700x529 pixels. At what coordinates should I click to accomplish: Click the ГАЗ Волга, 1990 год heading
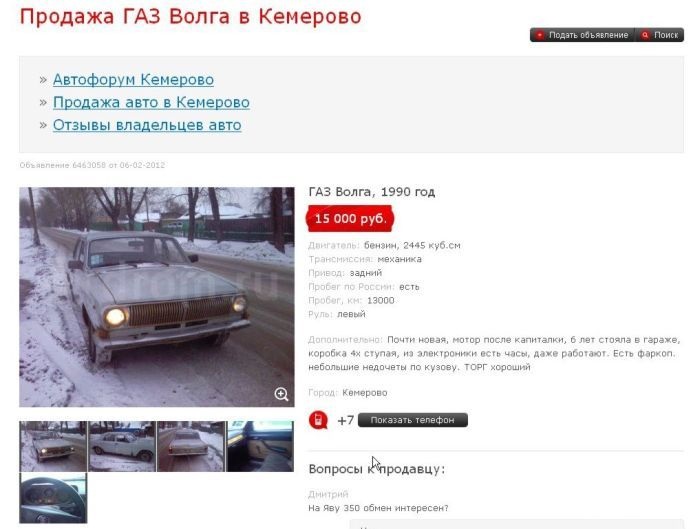pos(371,192)
